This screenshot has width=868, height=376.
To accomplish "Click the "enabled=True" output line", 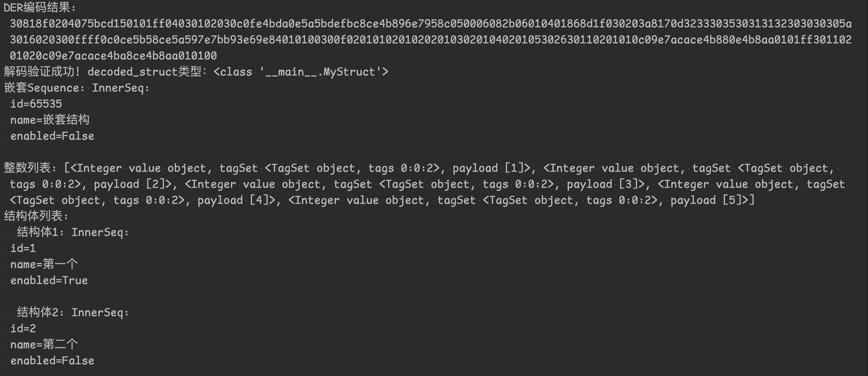I will [49, 281].
